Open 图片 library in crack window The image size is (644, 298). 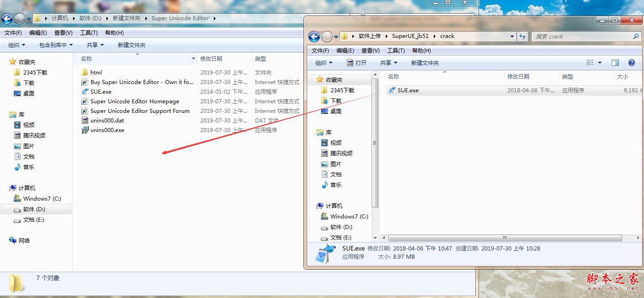point(331,164)
